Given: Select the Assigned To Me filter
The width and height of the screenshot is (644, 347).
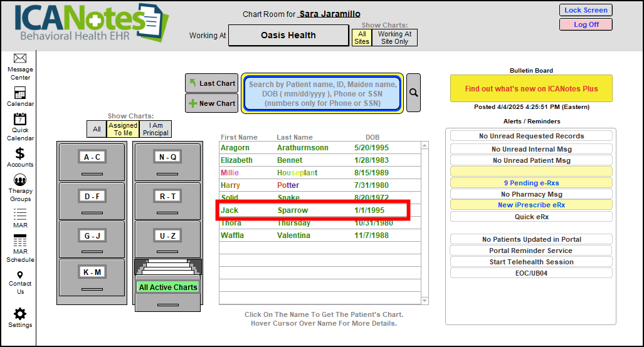Looking at the screenshot, I should pyautogui.click(x=123, y=129).
